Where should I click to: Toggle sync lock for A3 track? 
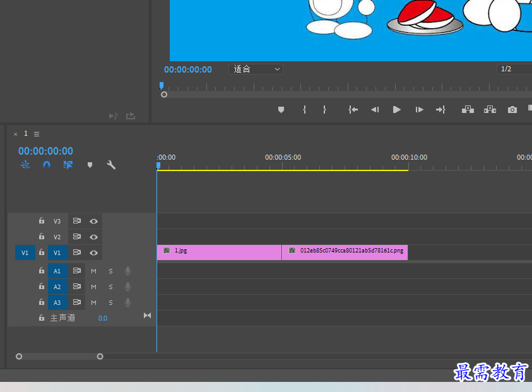point(77,302)
